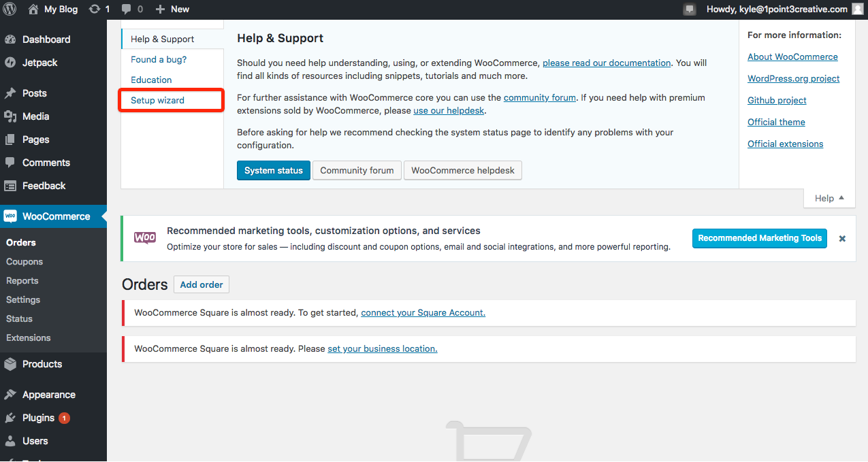Click the user avatar in top right

(857, 10)
